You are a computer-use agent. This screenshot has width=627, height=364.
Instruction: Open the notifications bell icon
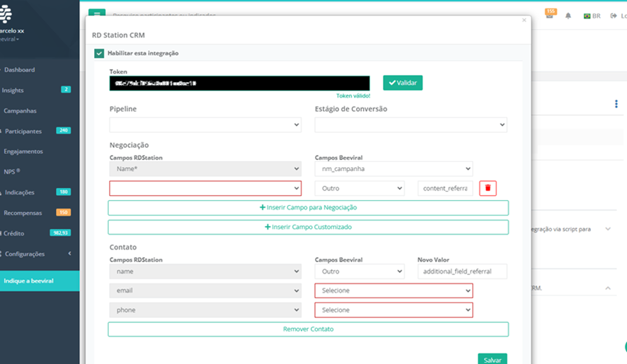point(568,16)
